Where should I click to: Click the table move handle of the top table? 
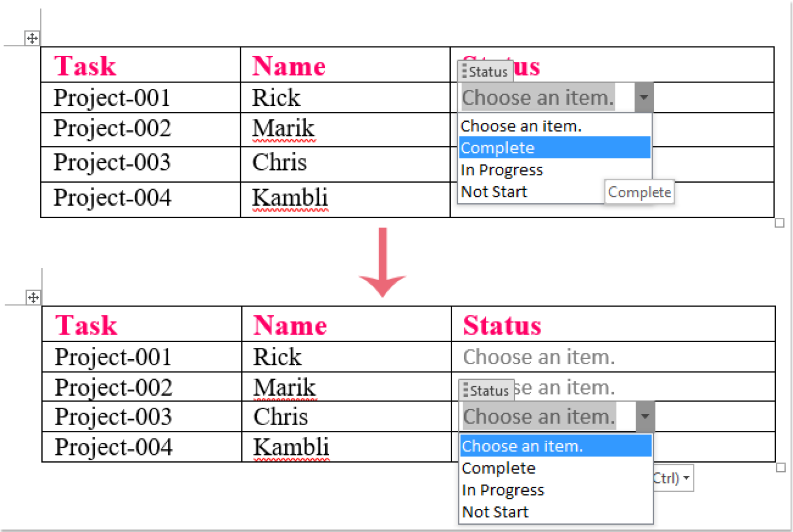[32, 38]
